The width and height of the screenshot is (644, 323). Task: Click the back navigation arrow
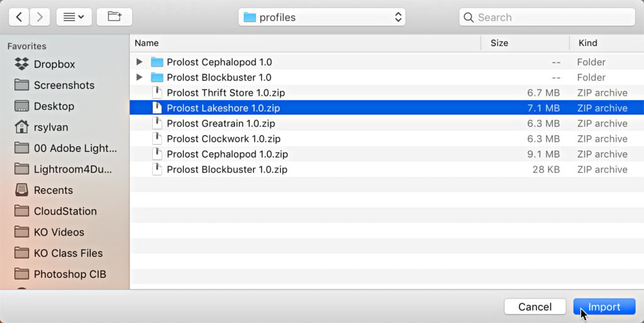tap(19, 17)
